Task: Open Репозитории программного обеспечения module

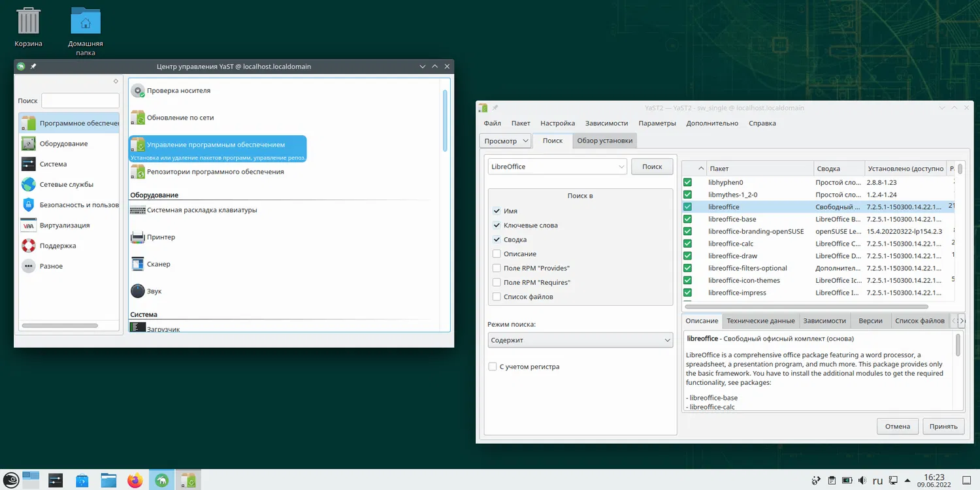Action: point(207,172)
